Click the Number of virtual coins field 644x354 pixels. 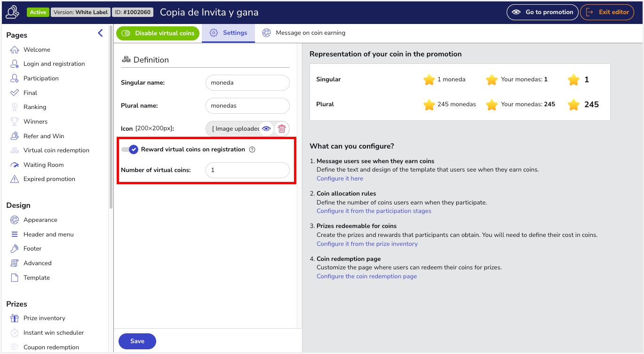point(247,170)
